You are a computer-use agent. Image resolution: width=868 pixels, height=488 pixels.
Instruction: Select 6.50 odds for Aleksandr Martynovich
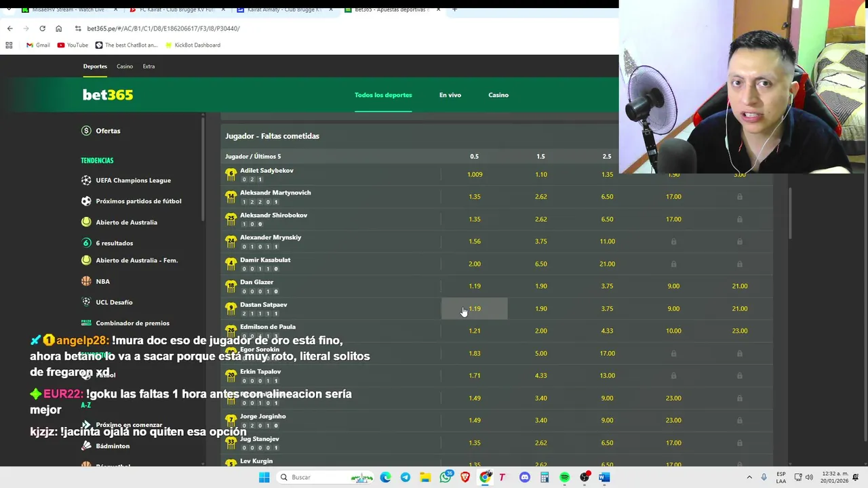[607, 197]
